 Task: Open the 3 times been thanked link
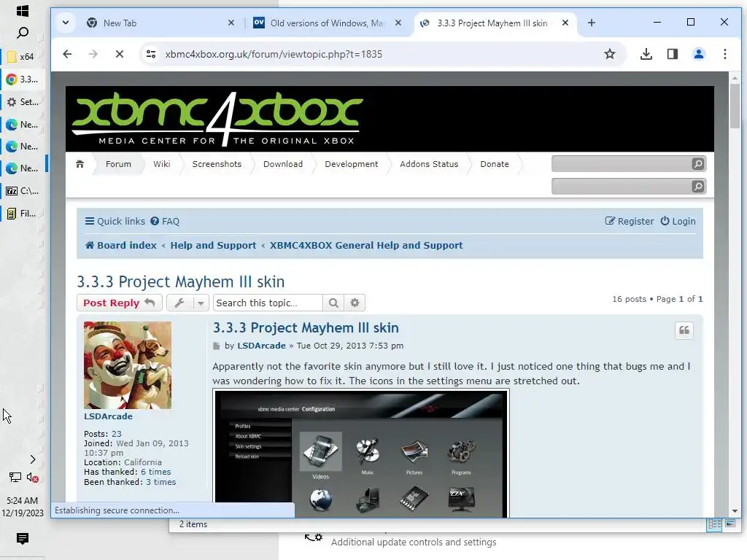(161, 482)
